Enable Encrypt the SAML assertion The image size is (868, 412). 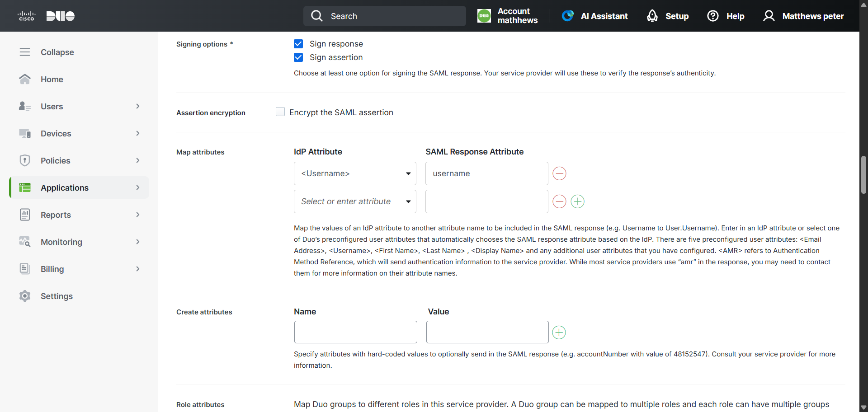pos(280,112)
